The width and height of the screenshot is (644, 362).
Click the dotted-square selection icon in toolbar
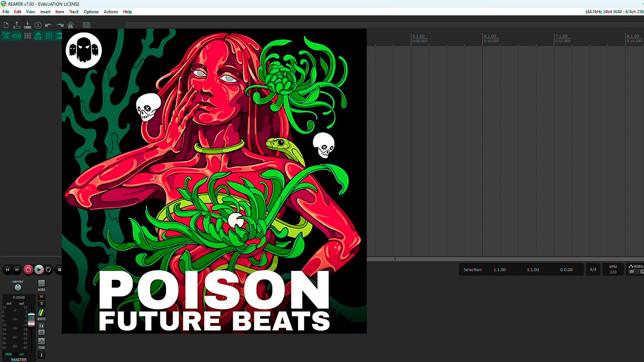click(x=86, y=25)
